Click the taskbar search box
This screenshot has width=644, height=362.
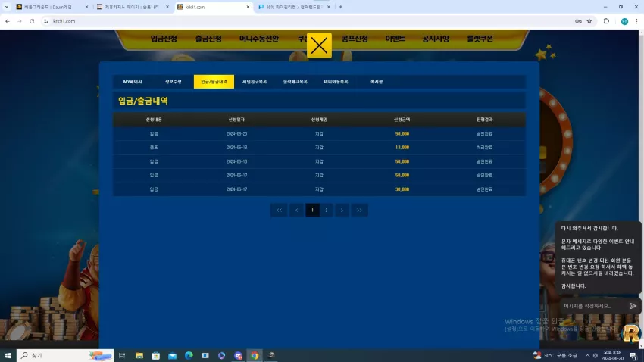point(65,355)
